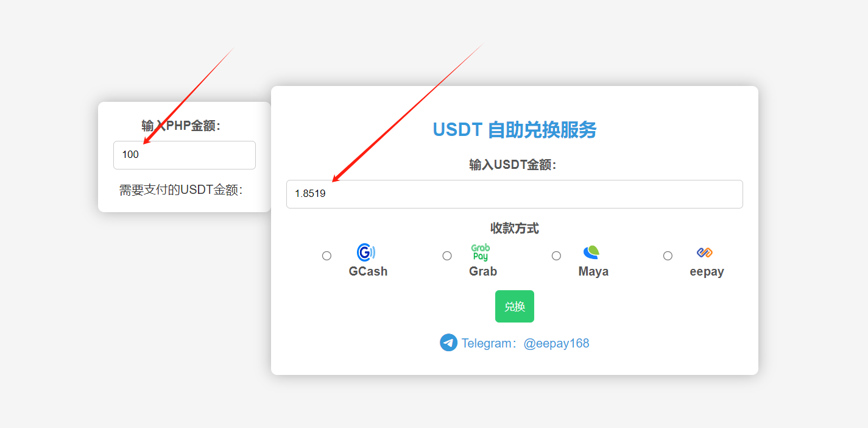Click the eepay text label
Image resolution: width=868 pixels, height=428 pixels.
pyautogui.click(x=707, y=271)
